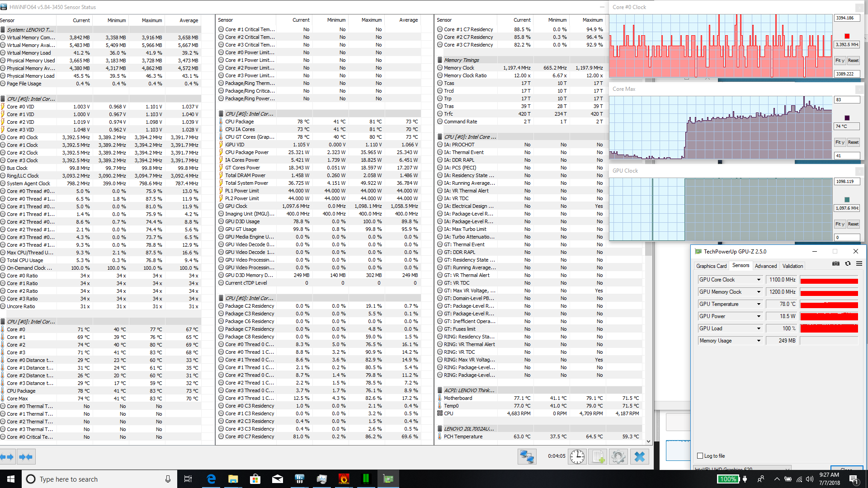Click blue X close sensors icon
Viewport: 868px width, 488px height.
[639, 457]
